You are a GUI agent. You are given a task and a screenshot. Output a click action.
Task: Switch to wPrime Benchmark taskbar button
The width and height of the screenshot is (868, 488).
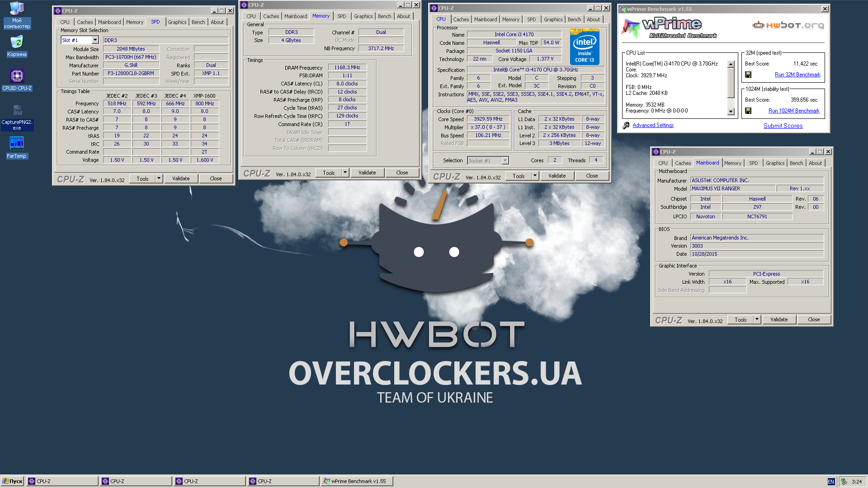357,482
